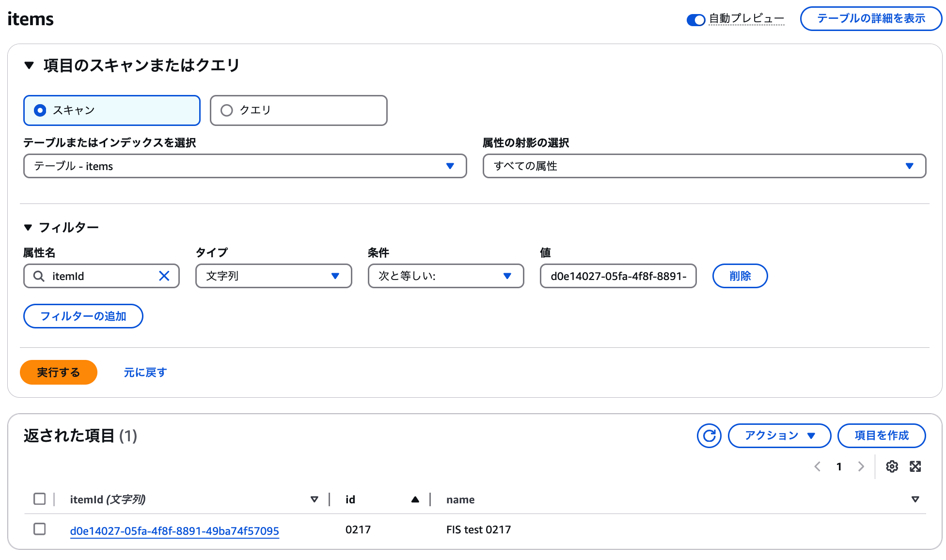Click sort arrow on itemId column
This screenshot has width=946, height=560.
tap(314, 499)
